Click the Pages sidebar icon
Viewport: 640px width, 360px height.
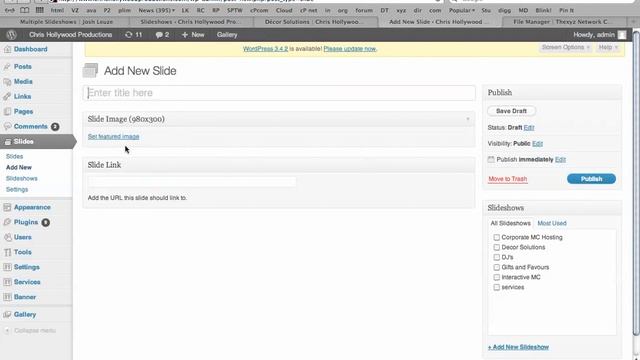click(x=7, y=111)
